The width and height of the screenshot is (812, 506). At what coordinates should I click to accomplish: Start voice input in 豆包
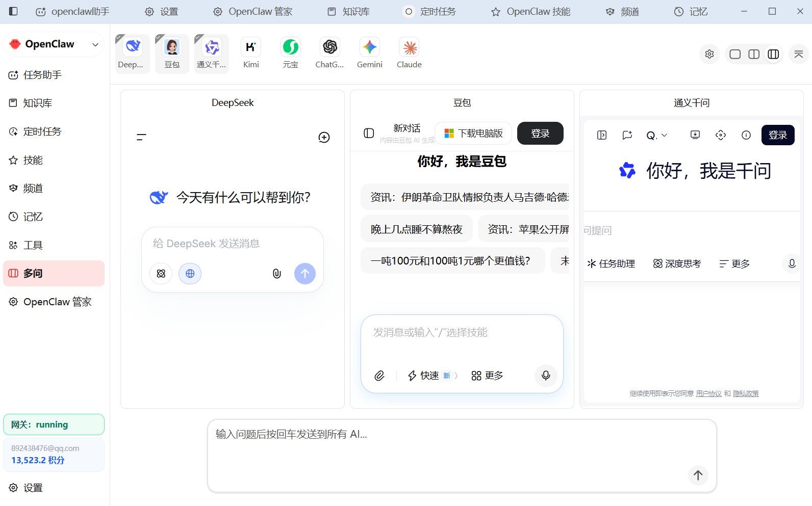pos(546,376)
